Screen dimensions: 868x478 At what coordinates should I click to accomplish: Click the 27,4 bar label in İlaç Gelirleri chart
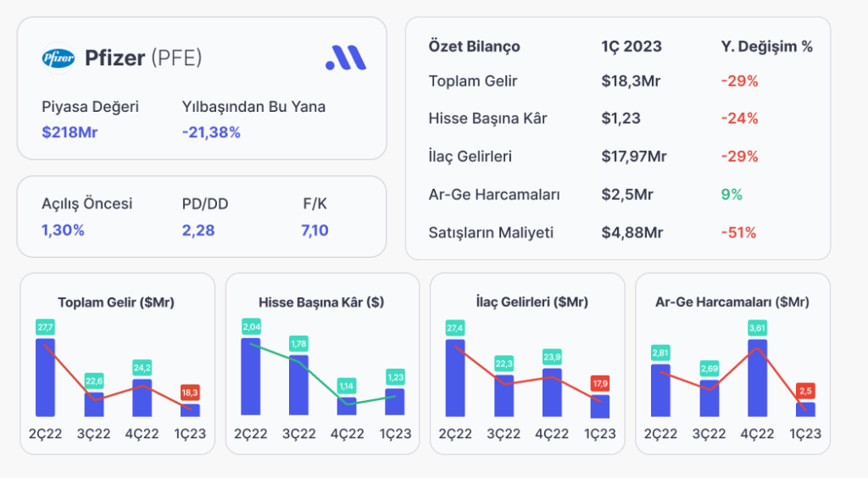pyautogui.click(x=455, y=328)
